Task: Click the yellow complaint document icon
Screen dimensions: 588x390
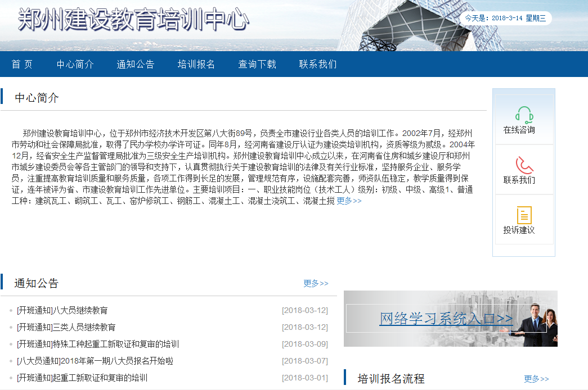Action: [x=524, y=215]
